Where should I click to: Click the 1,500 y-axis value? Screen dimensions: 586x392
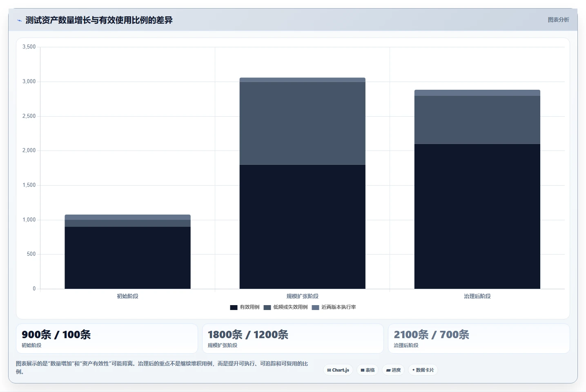coord(29,185)
